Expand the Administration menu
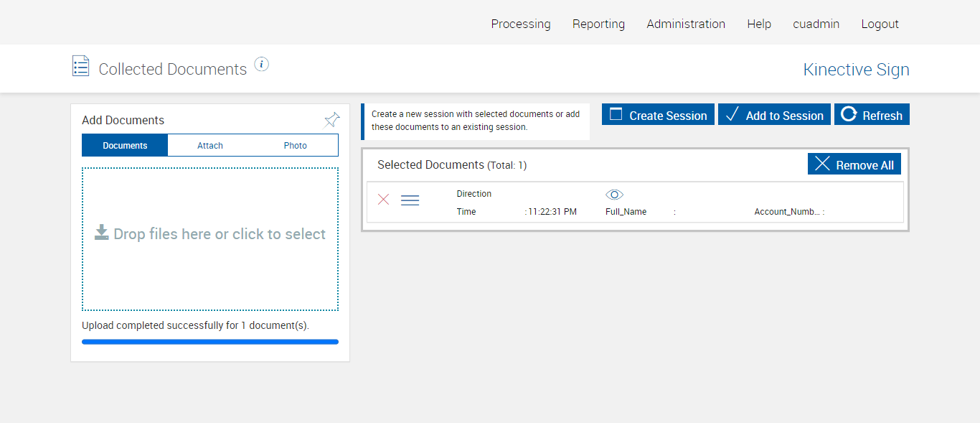 [686, 24]
